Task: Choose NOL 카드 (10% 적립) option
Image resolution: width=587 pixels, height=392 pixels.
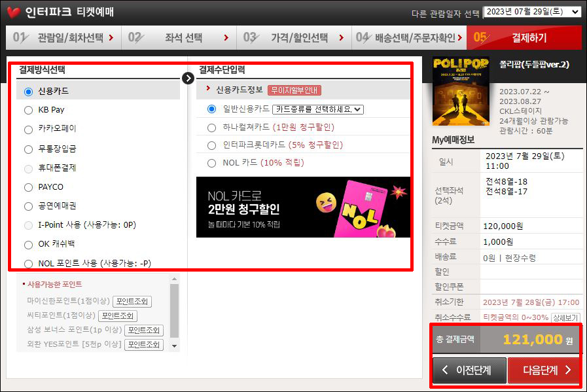Action: [212, 163]
